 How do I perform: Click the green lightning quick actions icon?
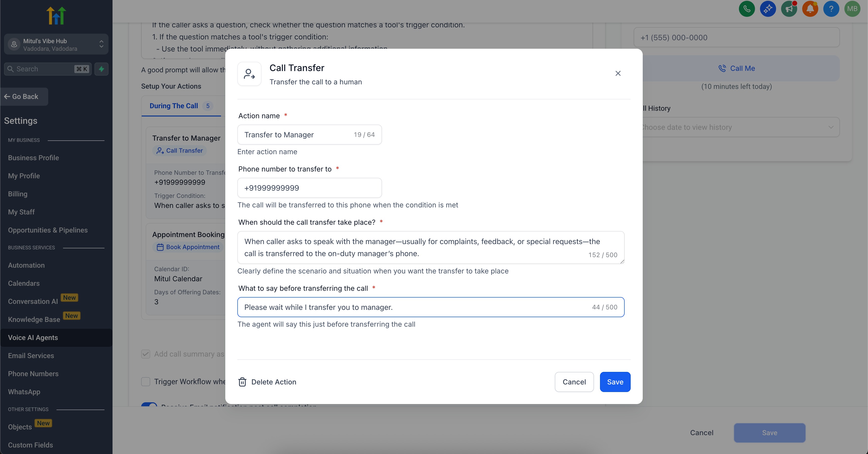(101, 69)
